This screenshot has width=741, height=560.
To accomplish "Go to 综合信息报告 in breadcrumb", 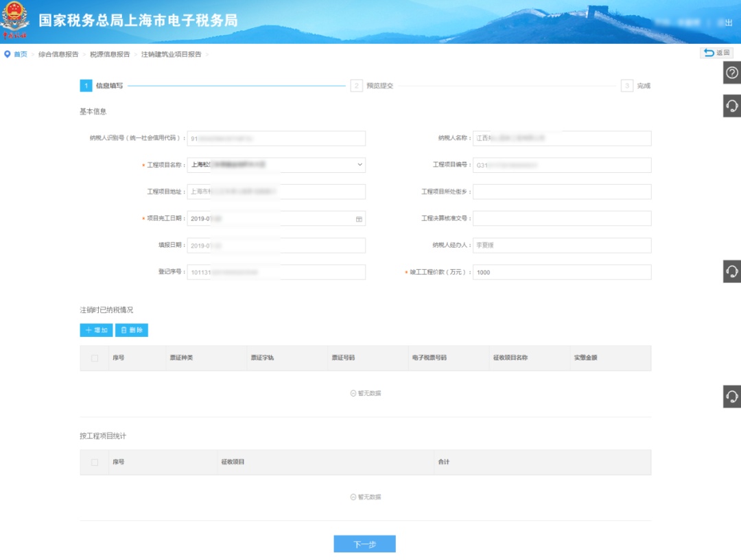I will click(x=58, y=54).
